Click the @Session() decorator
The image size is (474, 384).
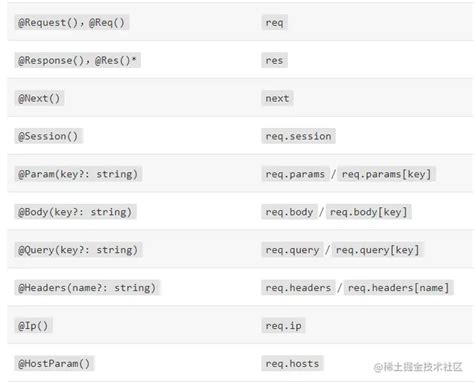48,136
